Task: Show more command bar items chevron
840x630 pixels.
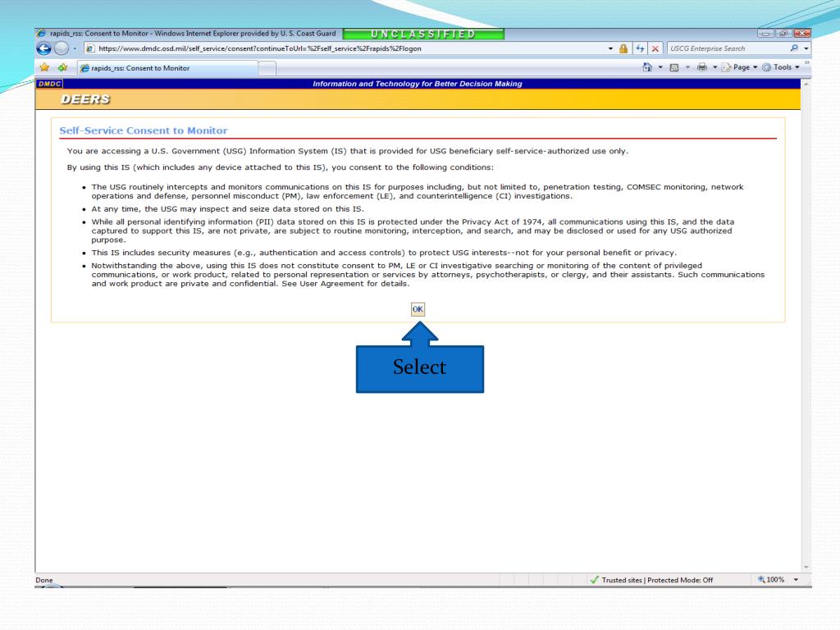Action: (807, 63)
